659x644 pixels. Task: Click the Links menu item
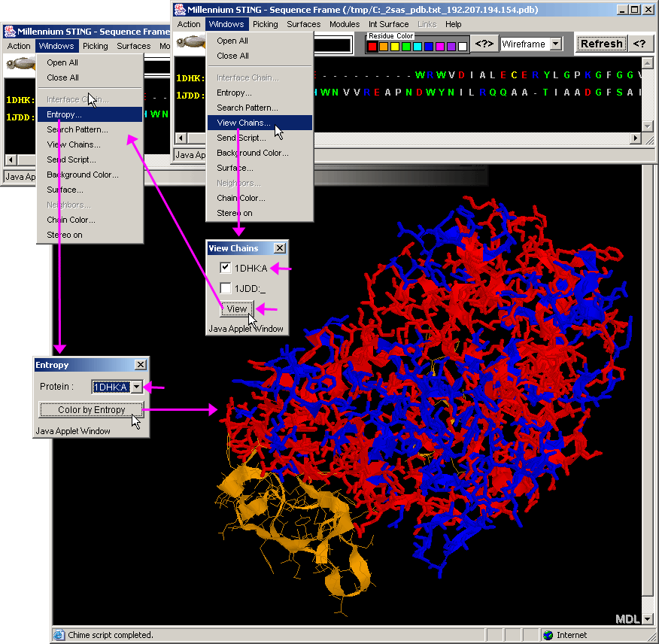[427, 24]
